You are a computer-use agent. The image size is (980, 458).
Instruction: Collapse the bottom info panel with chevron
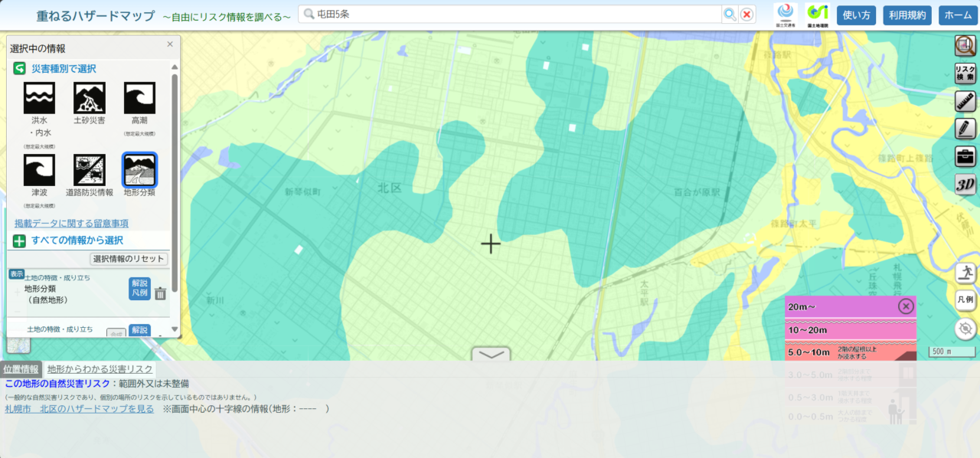click(x=490, y=354)
